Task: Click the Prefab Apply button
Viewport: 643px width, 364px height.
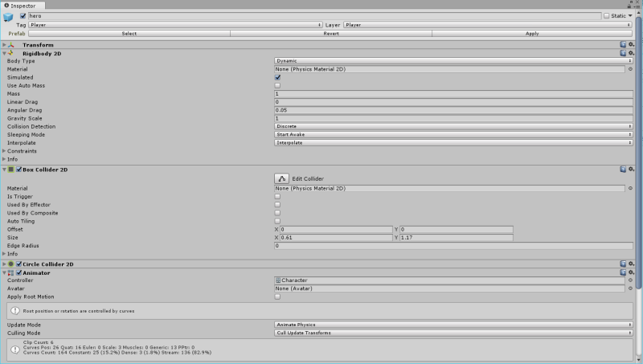Action: [x=532, y=34]
